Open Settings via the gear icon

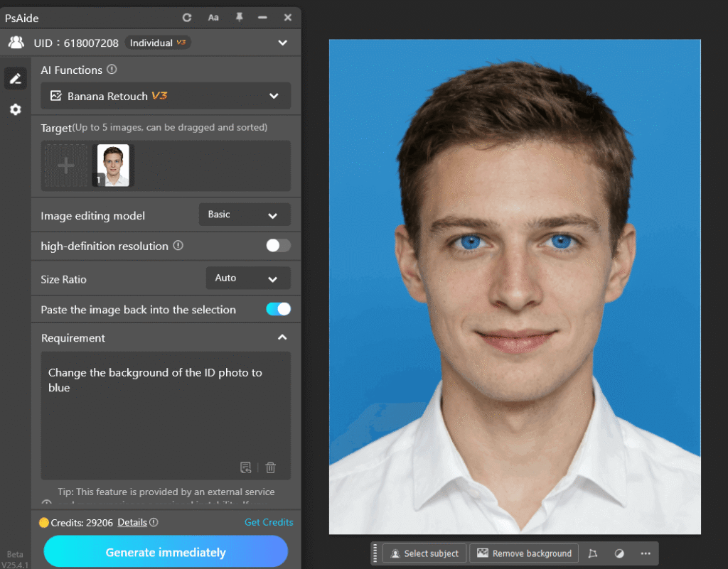point(16,109)
